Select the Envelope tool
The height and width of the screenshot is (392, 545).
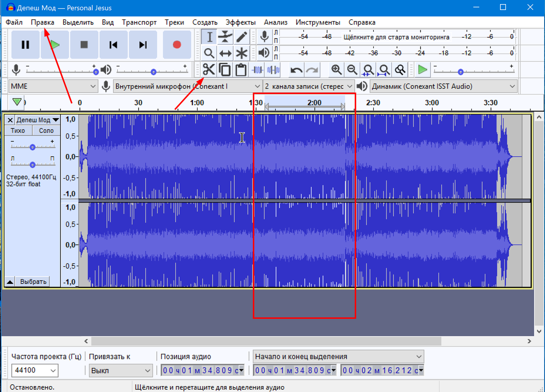225,37
